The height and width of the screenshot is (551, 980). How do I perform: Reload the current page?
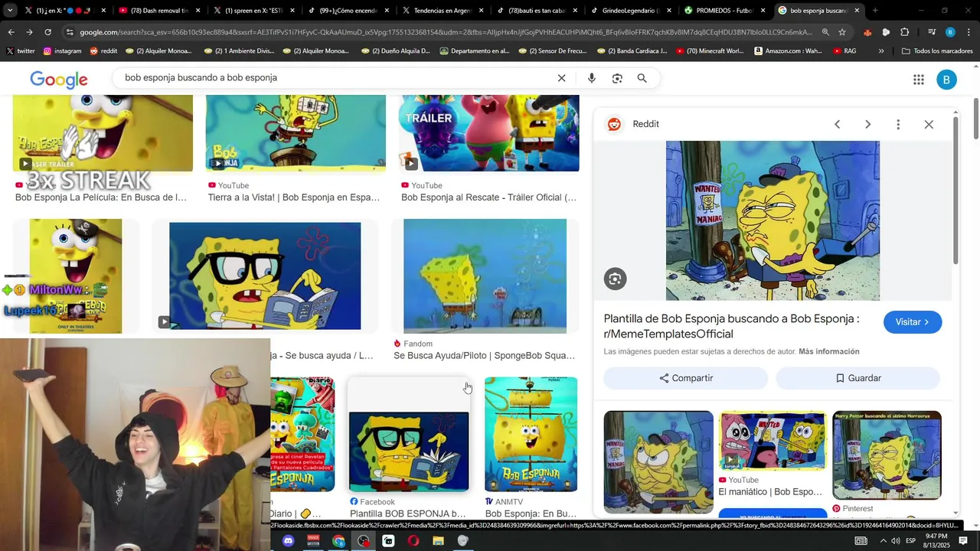47,32
